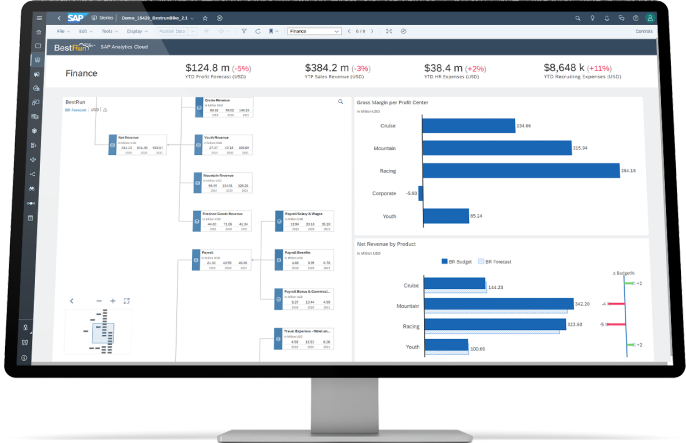Screen dimensions: 686x443
Task: Expand the story name dropdown
Action: click(192, 18)
